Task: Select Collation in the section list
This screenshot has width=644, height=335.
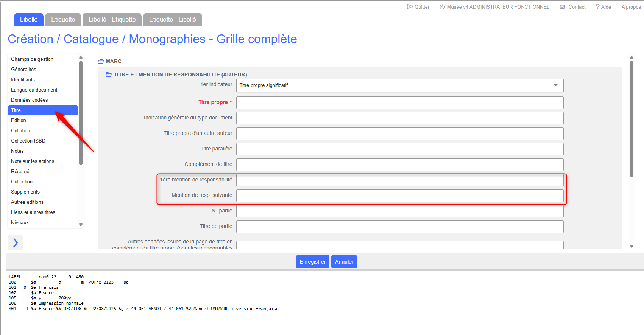Action: point(20,131)
